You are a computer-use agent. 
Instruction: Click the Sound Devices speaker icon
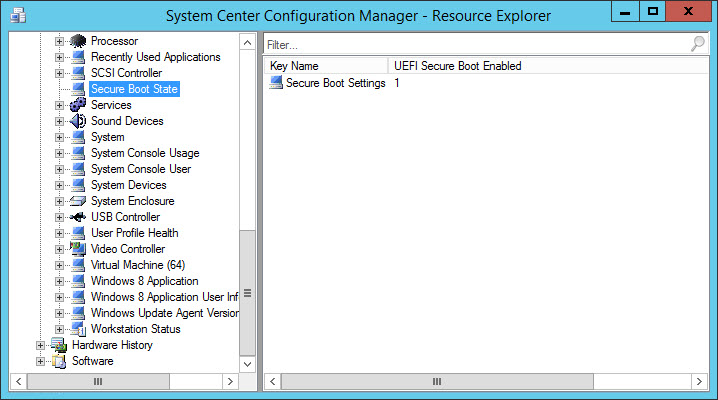point(79,121)
